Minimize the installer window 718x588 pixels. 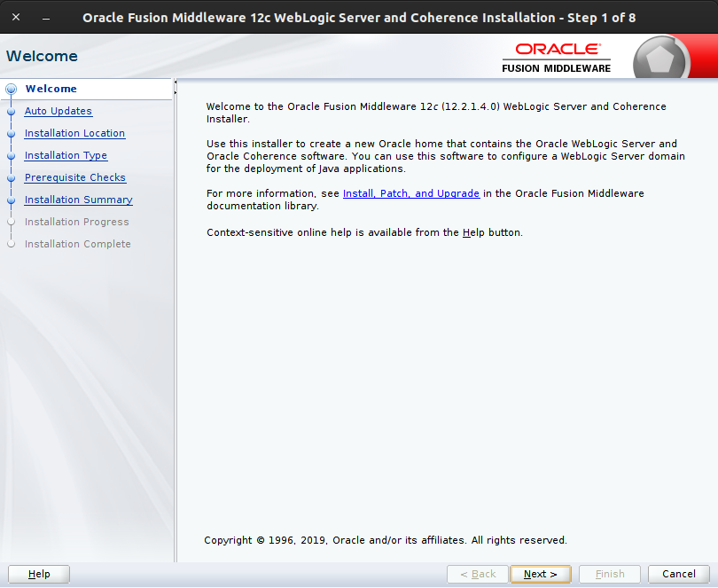(46, 19)
